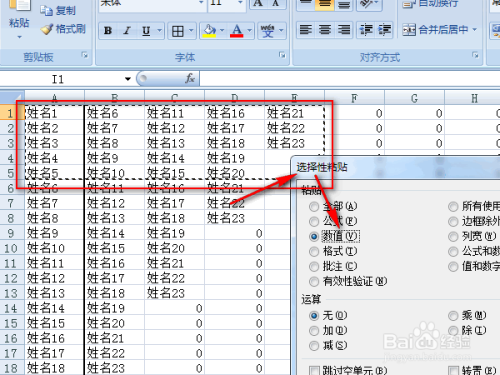Increase font size (large A)

[x=258, y=3]
